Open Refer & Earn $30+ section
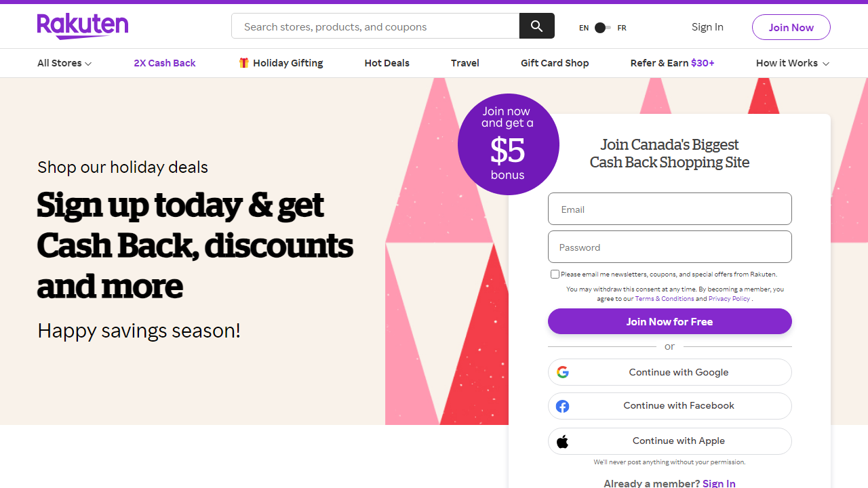The width and height of the screenshot is (868, 488). [672, 62]
